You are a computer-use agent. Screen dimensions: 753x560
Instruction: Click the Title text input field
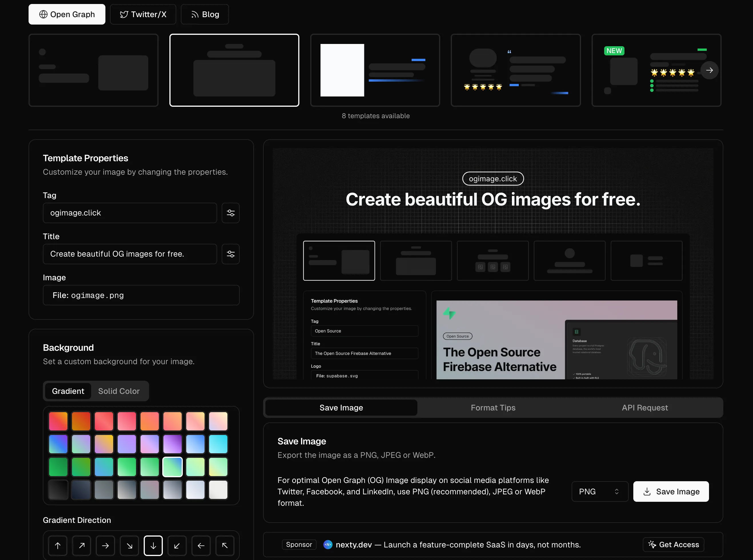[130, 254]
